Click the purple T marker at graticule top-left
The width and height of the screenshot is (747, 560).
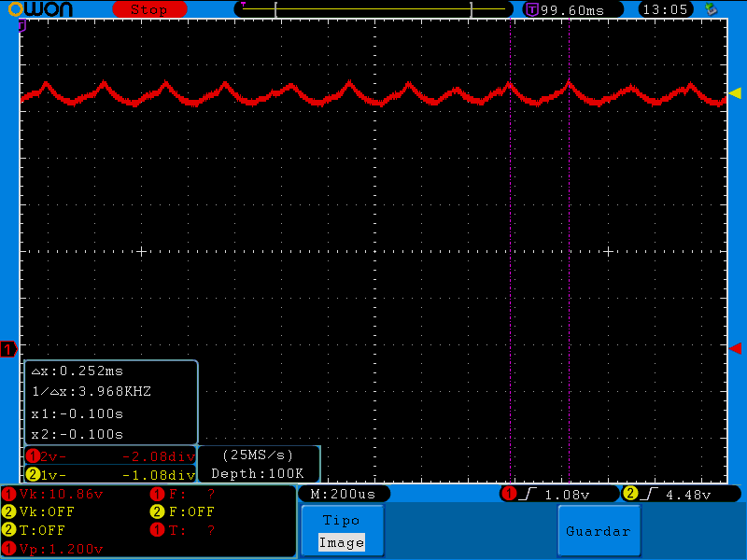tap(21, 25)
